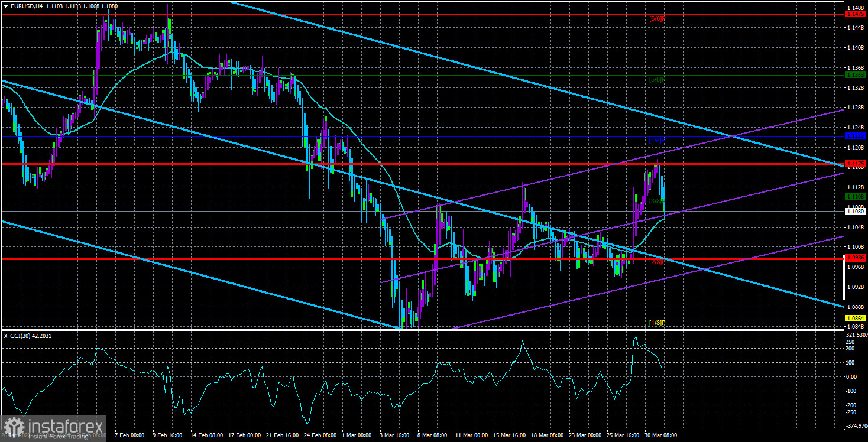Click the 7 Feb 00:00 time label
The width and height of the screenshot is (868, 442).
pyautogui.click(x=128, y=435)
